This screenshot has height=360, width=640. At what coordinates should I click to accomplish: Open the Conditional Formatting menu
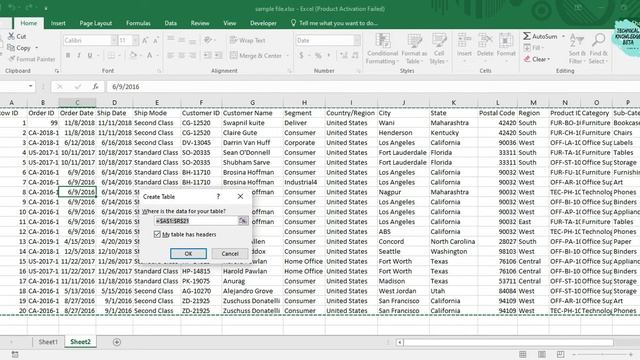coord(382,49)
